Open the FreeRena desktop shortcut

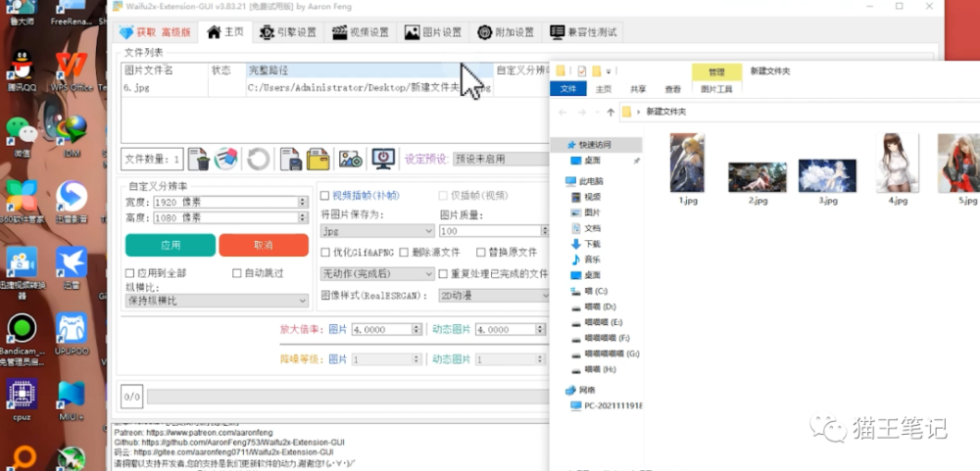(72, 14)
